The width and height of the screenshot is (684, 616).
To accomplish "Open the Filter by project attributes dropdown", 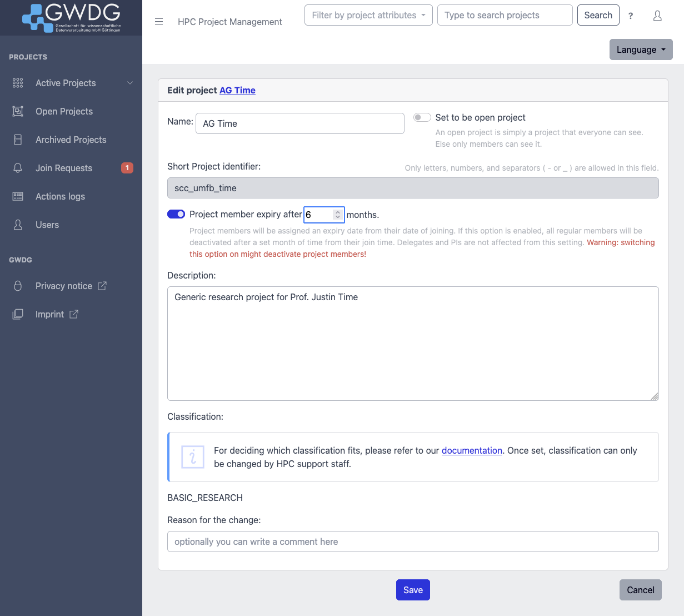I will [368, 15].
